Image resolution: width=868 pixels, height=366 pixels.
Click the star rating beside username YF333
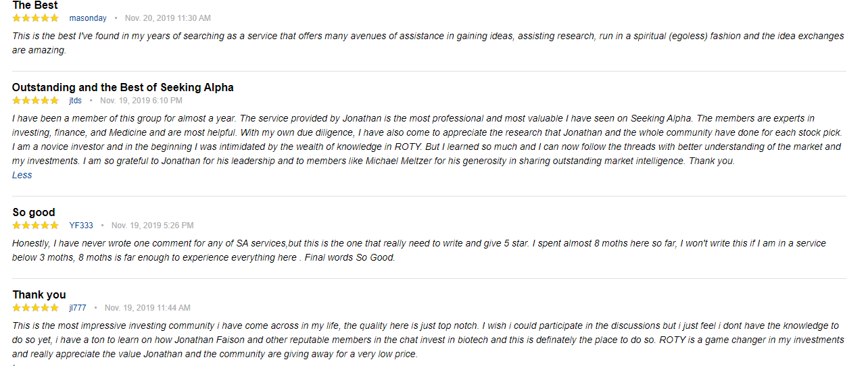(36, 226)
